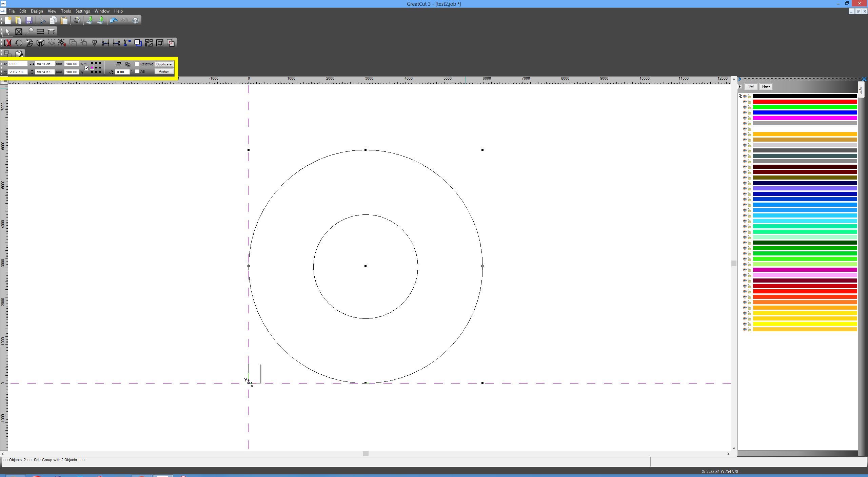Hide the red layer via eye icon
Viewport: 868px width, 477px height.
coord(745,102)
